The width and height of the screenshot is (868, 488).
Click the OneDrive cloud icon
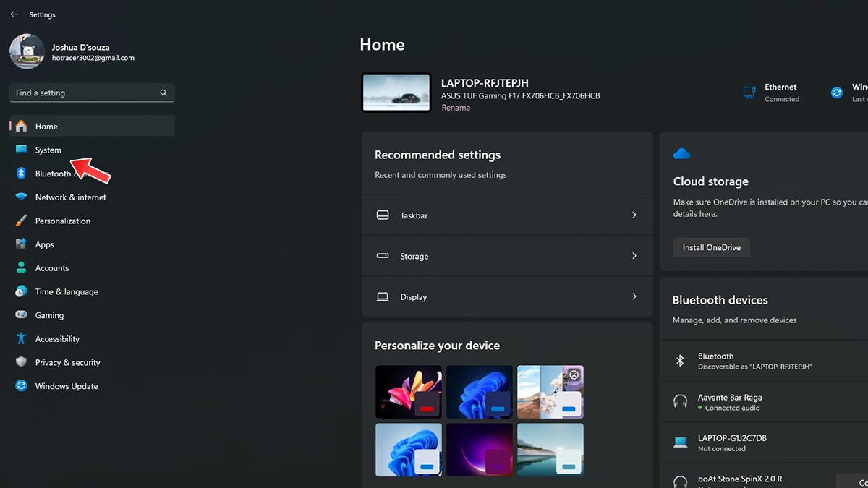(681, 153)
